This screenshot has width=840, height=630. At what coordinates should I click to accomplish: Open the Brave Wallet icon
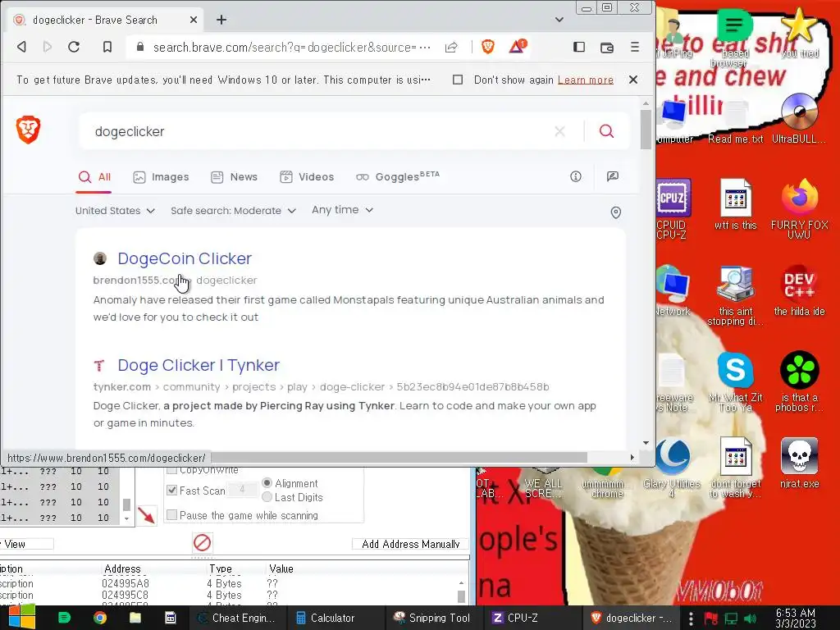pyautogui.click(x=607, y=47)
